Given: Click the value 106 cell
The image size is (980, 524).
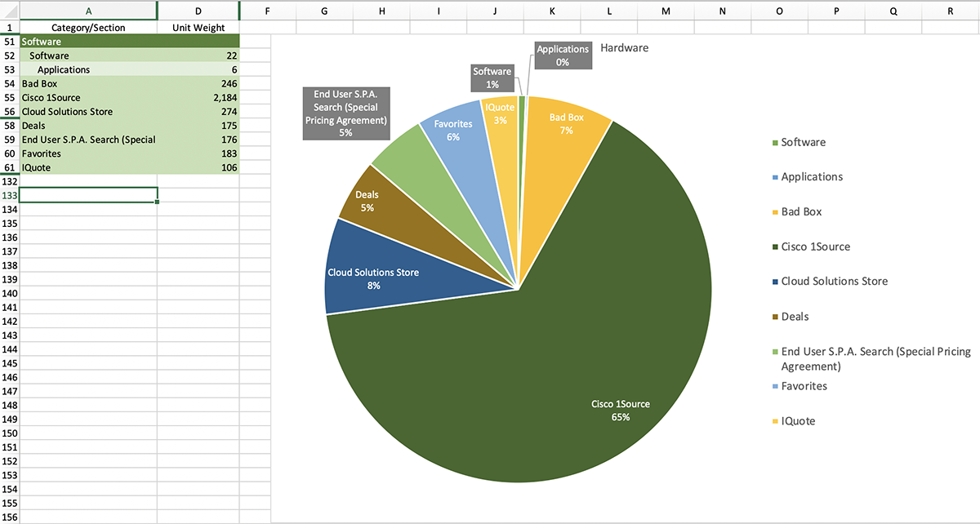Looking at the screenshot, I should 198,167.
